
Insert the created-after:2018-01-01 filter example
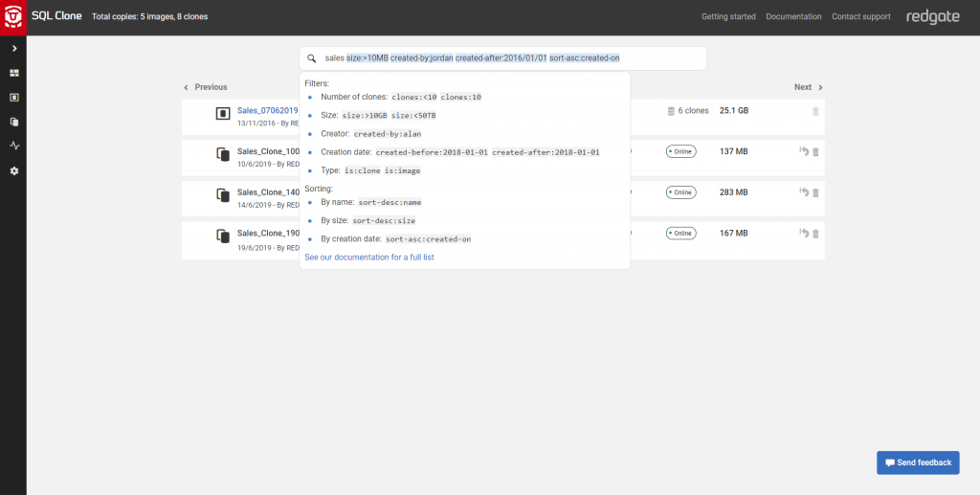coord(546,152)
